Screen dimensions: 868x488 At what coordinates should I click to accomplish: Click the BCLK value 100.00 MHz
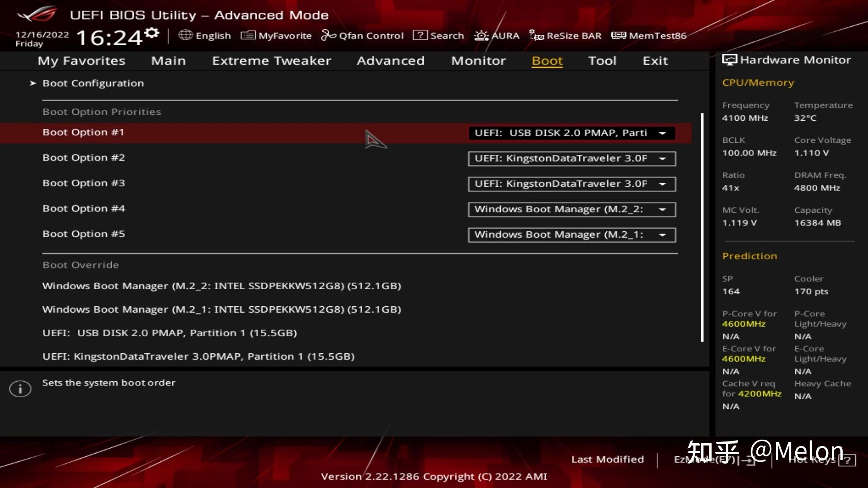[x=749, y=153]
